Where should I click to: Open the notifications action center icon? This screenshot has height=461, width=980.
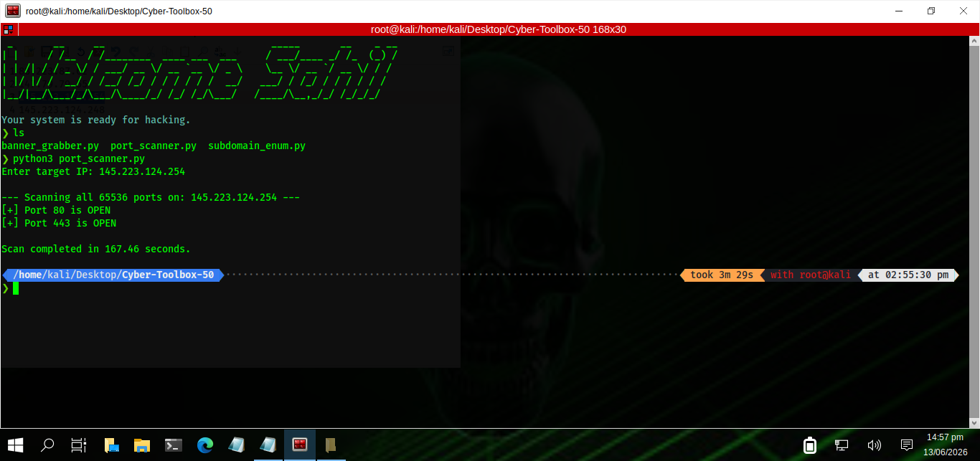coord(906,445)
